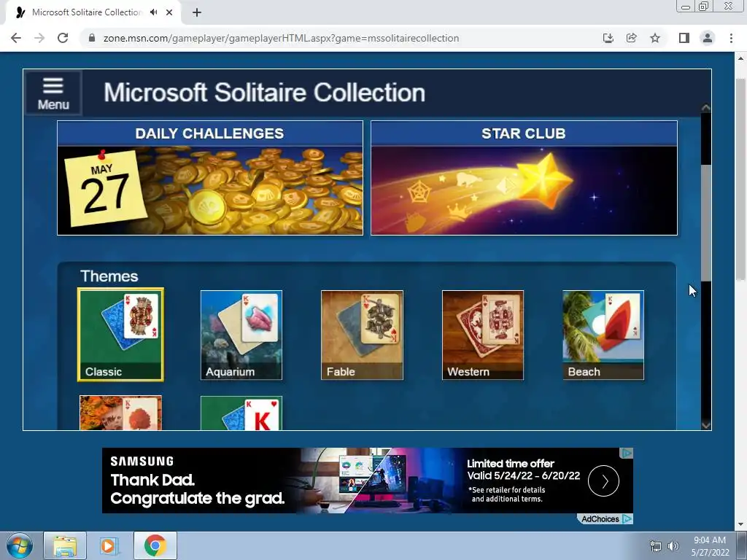Viewport: 747px width, 560px height.
Task: Minimize the Chrome window
Action: (x=686, y=7)
